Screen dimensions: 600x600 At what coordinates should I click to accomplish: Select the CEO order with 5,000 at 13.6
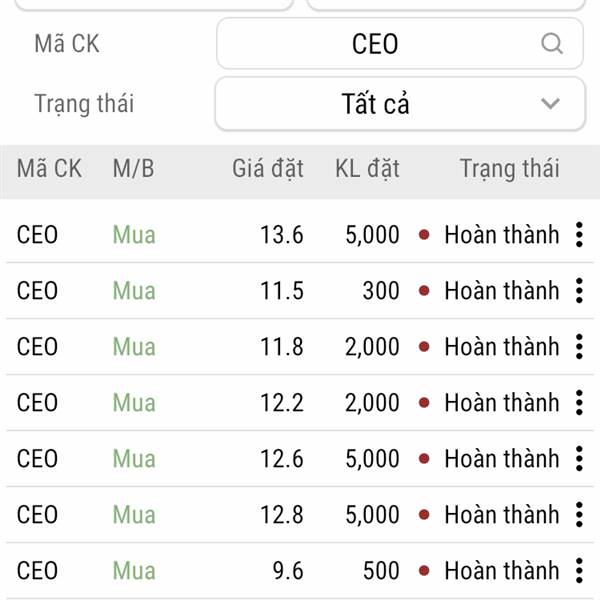point(300,235)
